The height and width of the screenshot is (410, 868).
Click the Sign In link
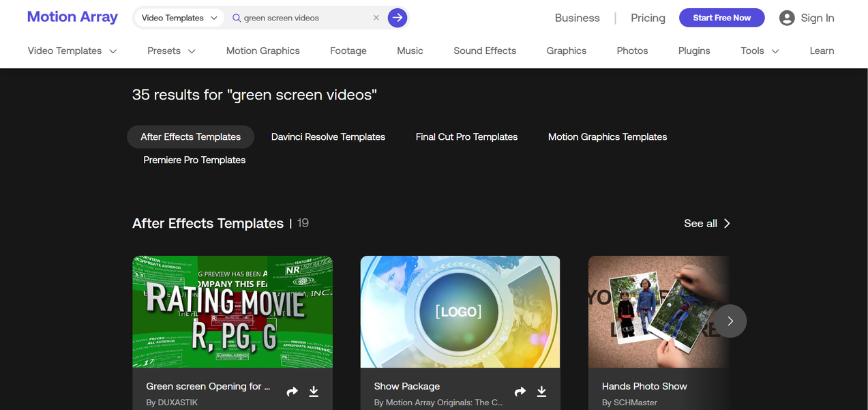(818, 18)
